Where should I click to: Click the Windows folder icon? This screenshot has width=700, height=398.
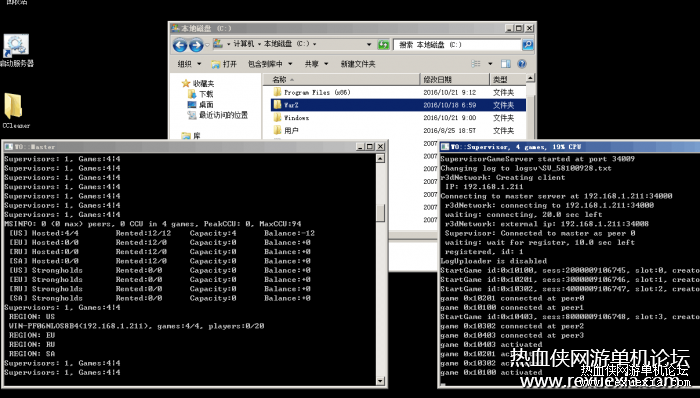click(x=277, y=118)
